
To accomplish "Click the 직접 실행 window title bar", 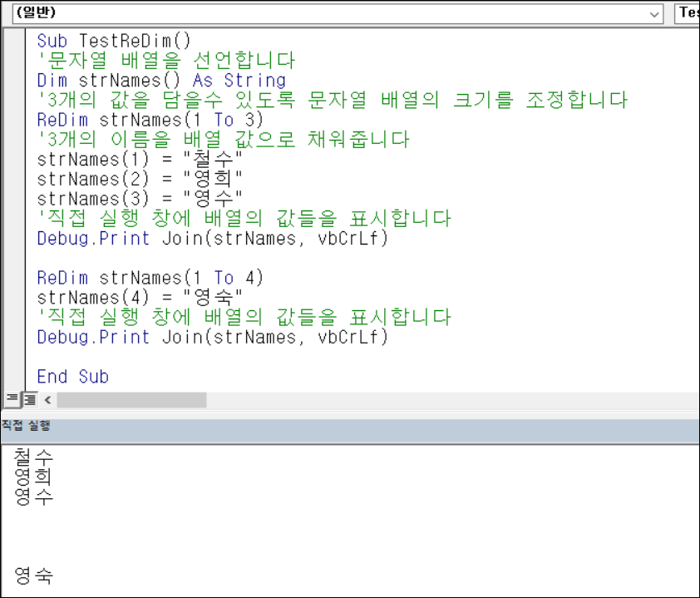I will coord(350,426).
